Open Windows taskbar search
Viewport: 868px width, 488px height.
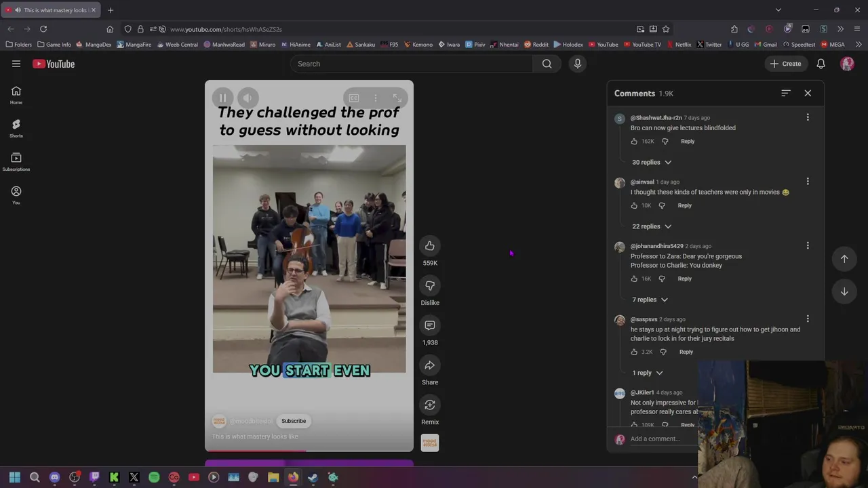(35, 477)
